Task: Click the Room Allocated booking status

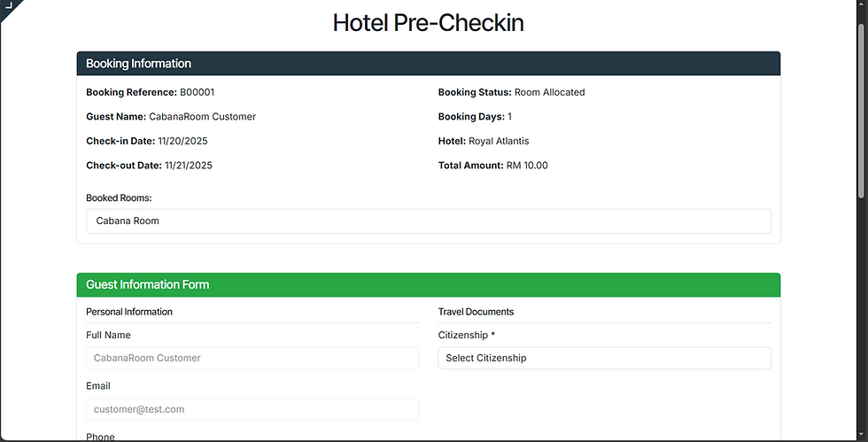Action: point(549,92)
